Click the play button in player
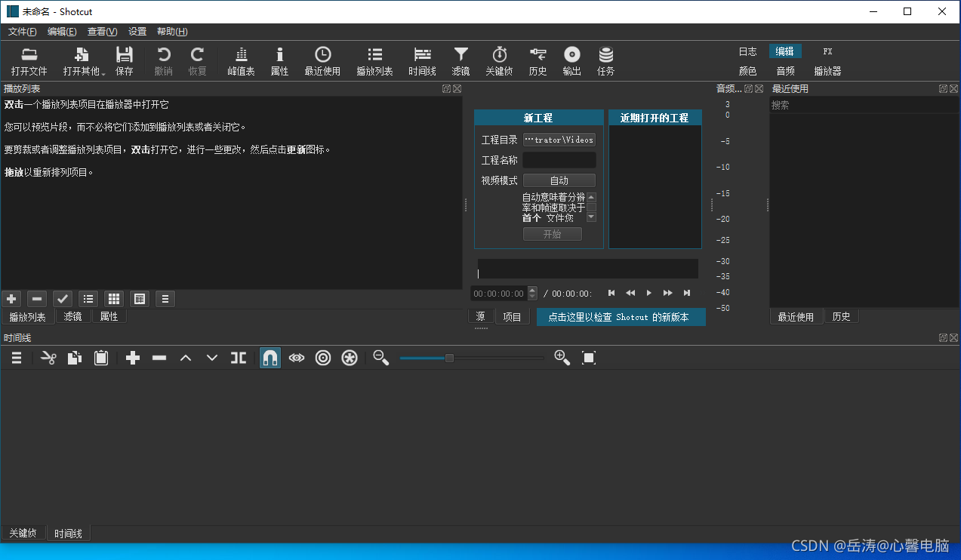Image resolution: width=961 pixels, height=560 pixels. [x=648, y=293]
